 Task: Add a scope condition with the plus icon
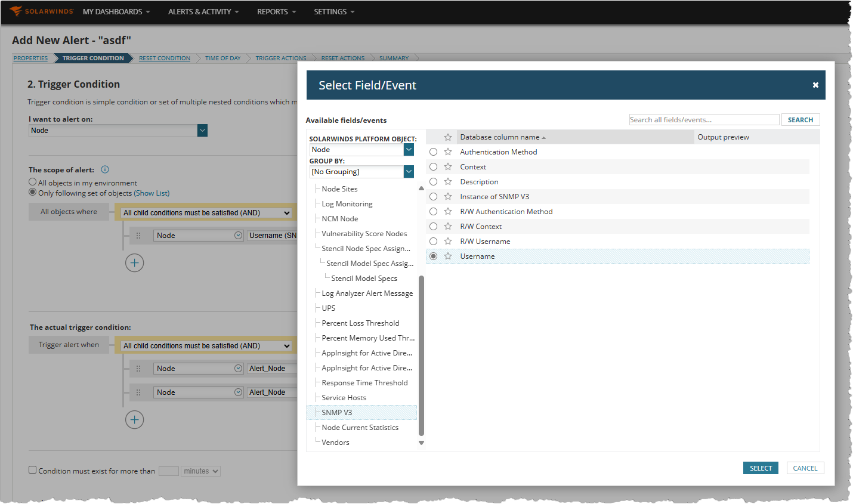[135, 263]
